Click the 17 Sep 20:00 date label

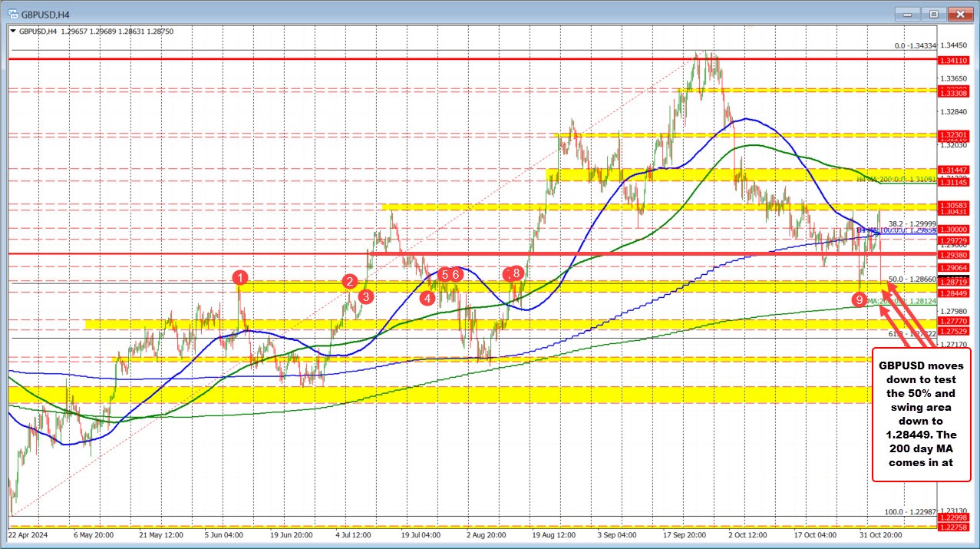(x=683, y=534)
